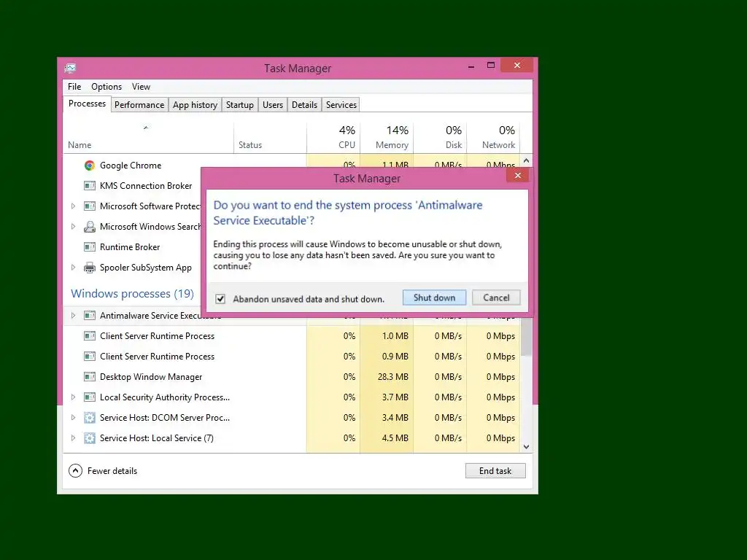This screenshot has height=560, width=747.
Task: Click the Service Host: DCOM gear icon
Action: pos(89,418)
